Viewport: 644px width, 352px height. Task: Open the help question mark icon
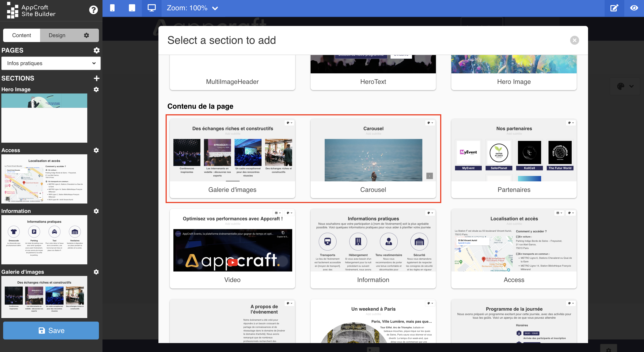pyautogui.click(x=93, y=10)
